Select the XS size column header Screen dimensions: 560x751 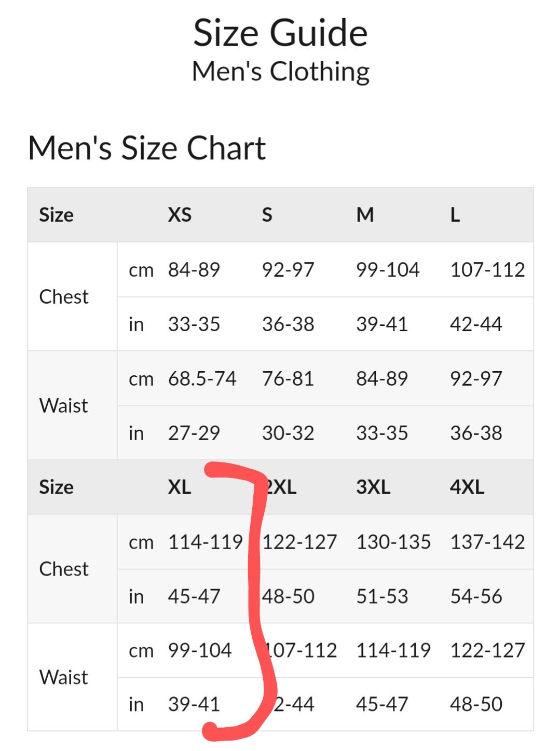[180, 214]
